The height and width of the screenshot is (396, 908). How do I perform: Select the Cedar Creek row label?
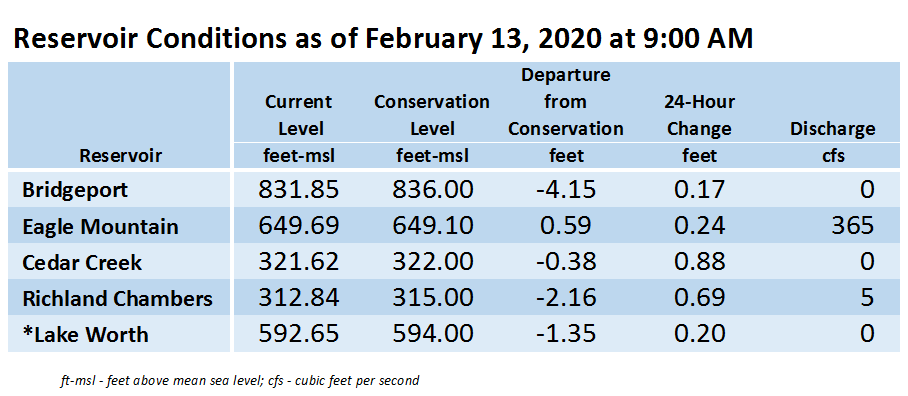pos(82,262)
